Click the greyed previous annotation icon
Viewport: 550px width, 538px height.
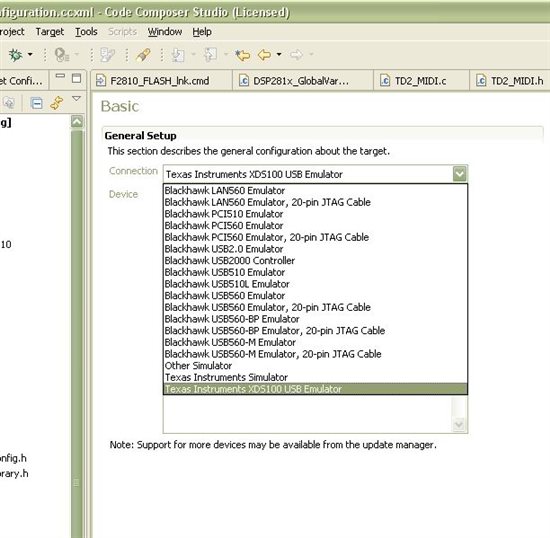click(210, 55)
